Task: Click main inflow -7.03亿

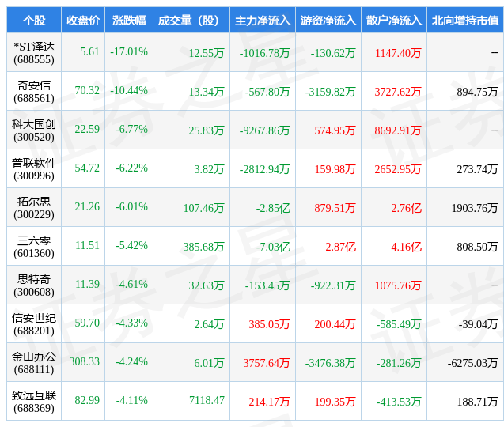Action: [273, 247]
